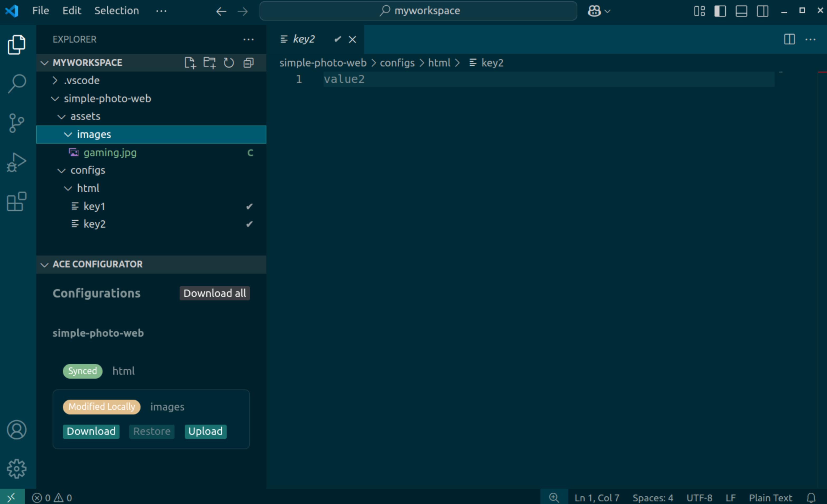827x504 pixels.
Task: Click the key2 breadcrumb segment
Action: pyautogui.click(x=486, y=63)
